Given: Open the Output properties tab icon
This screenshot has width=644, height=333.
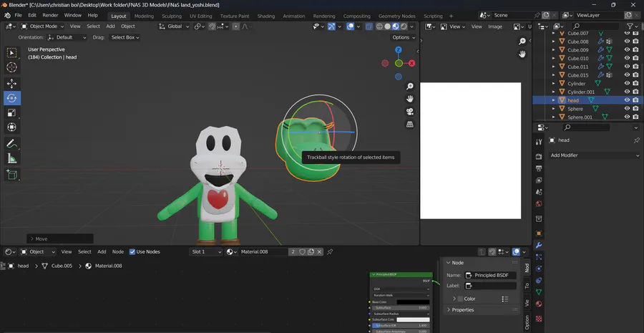Looking at the screenshot, I should tap(539, 168).
